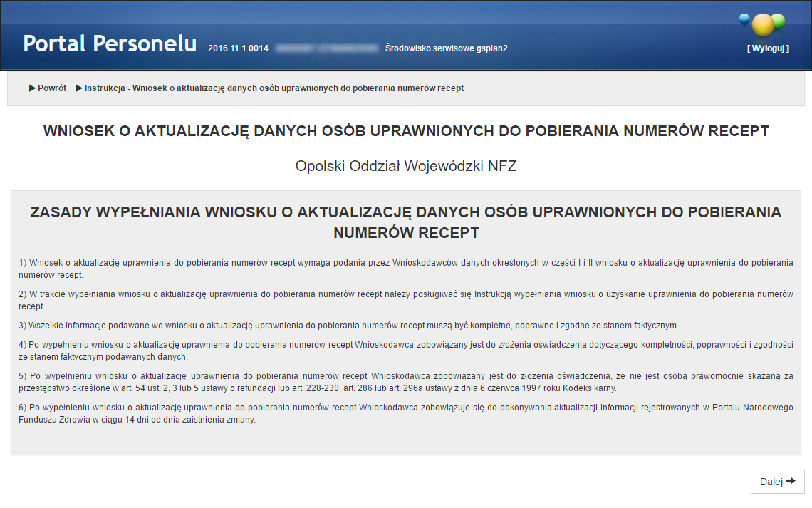Click rule 3 paragraph starting with Wszelkie informacje
Image resolution: width=812 pixels, height=508 pixels.
(349, 326)
